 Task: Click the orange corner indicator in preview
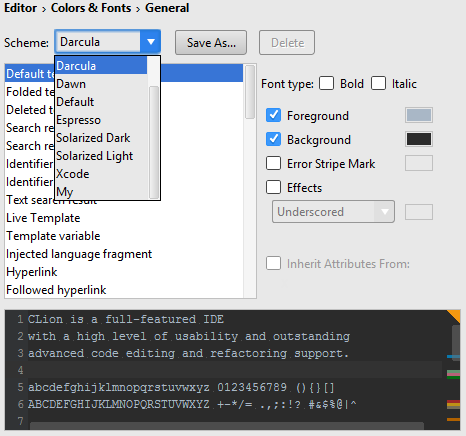[455, 315]
